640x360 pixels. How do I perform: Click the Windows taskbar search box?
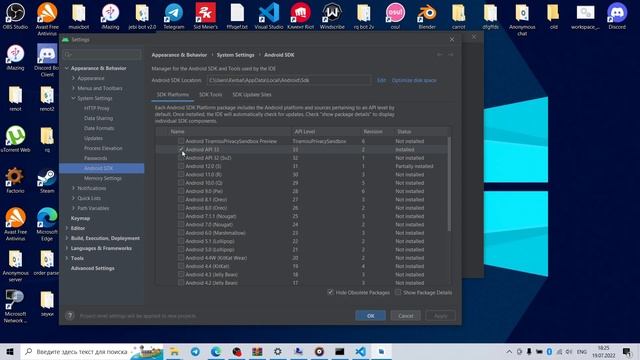point(92,351)
